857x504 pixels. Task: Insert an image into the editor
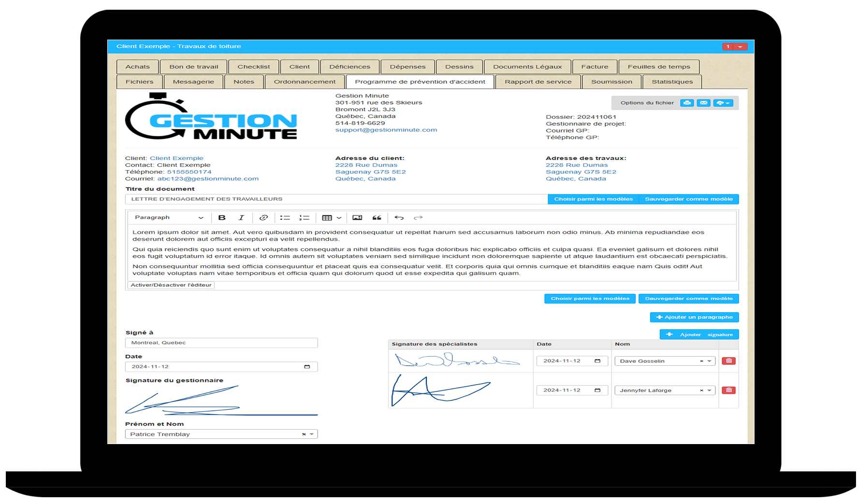[357, 218]
